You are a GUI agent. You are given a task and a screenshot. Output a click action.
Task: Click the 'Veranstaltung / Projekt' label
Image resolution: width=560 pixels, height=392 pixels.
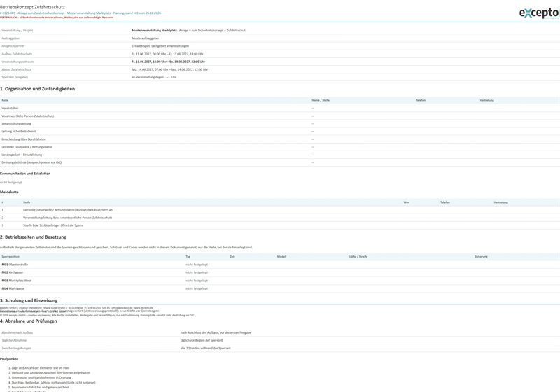pos(17,31)
